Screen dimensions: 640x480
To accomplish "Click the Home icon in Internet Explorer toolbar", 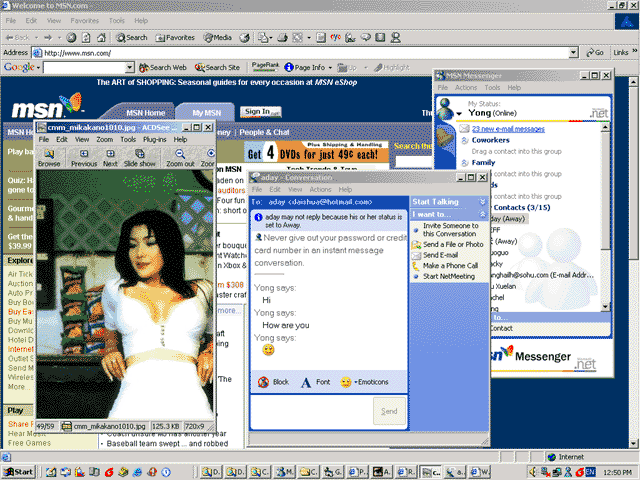I will [x=101, y=38].
